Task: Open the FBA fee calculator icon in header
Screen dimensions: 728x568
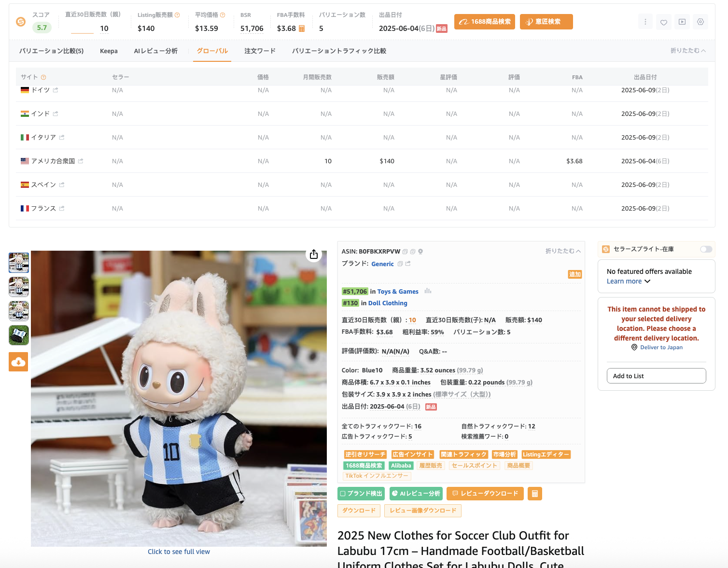Action: pos(302,28)
